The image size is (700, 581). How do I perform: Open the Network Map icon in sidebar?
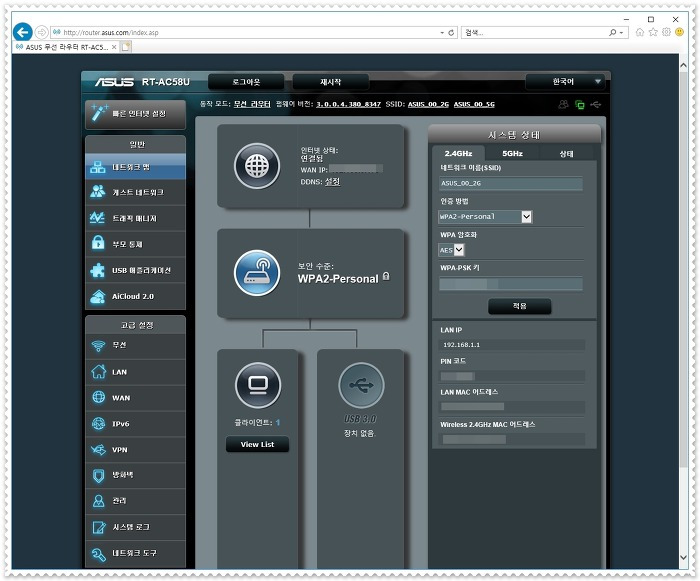(98, 167)
